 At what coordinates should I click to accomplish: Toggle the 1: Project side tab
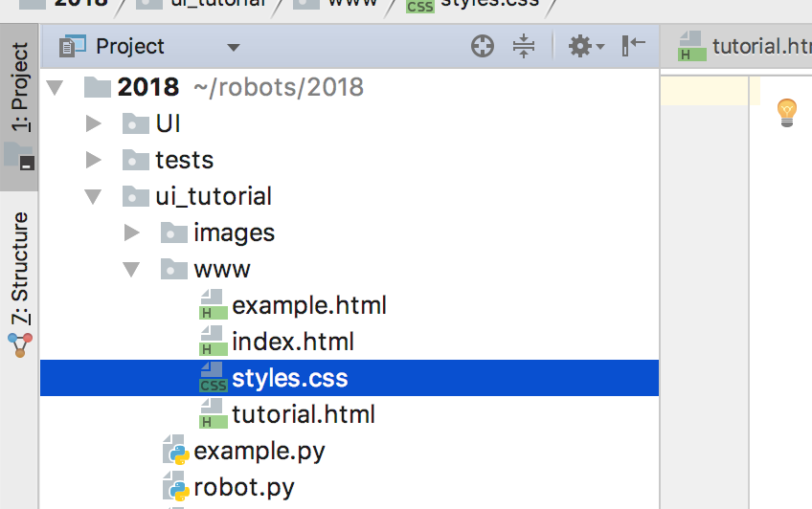click(x=19, y=107)
